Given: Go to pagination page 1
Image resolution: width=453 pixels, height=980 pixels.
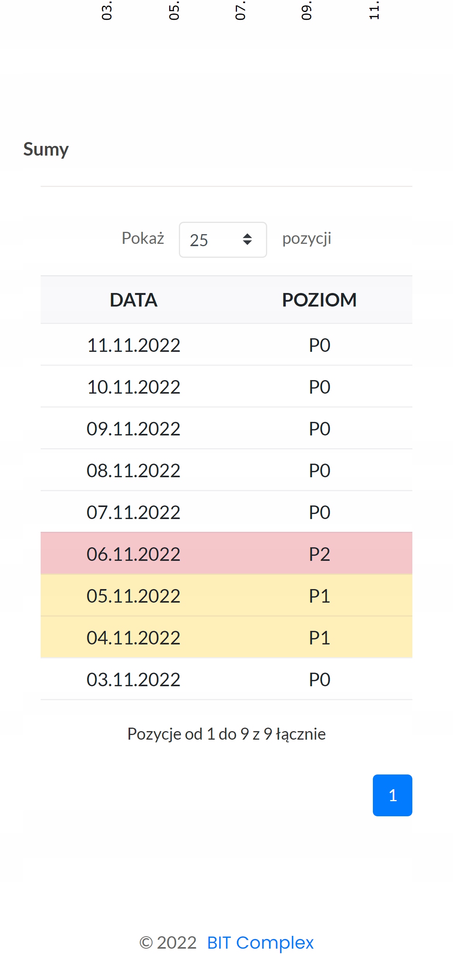Looking at the screenshot, I should coord(392,795).
